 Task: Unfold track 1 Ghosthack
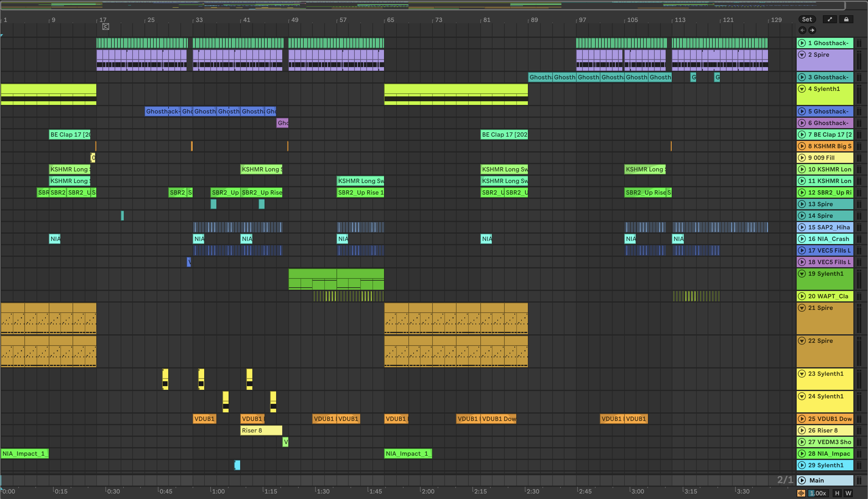[802, 43]
